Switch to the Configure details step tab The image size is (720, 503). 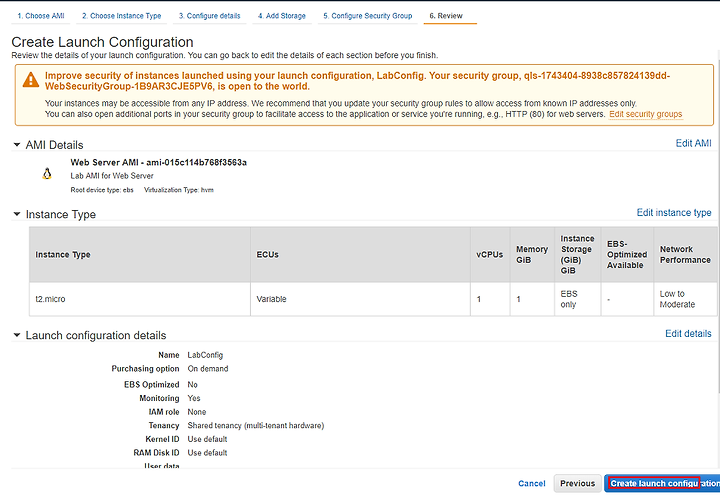click(209, 16)
